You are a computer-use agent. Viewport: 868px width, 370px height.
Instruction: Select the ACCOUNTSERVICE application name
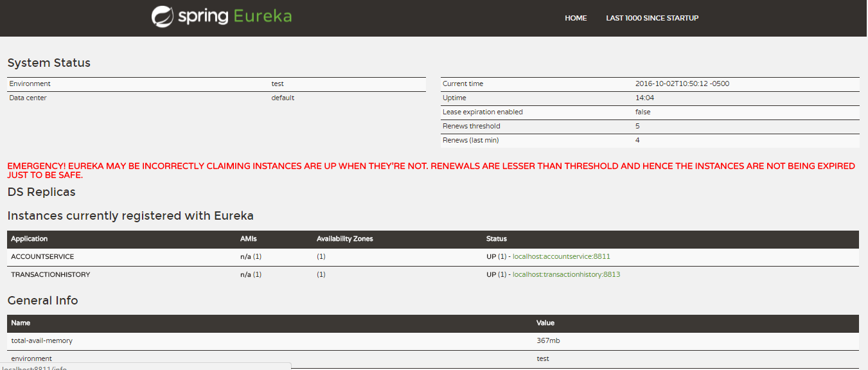[42, 256]
